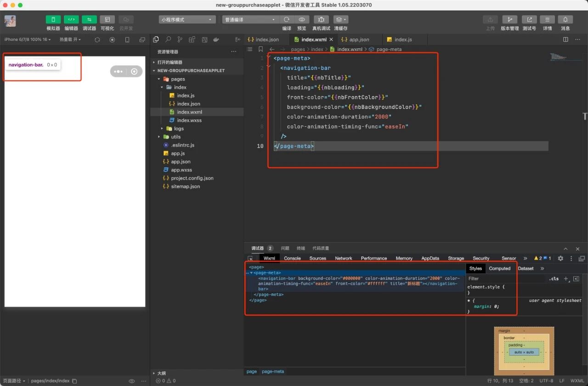Click the 消息 notification bell icon
The height and width of the screenshot is (386, 588).
565,19
